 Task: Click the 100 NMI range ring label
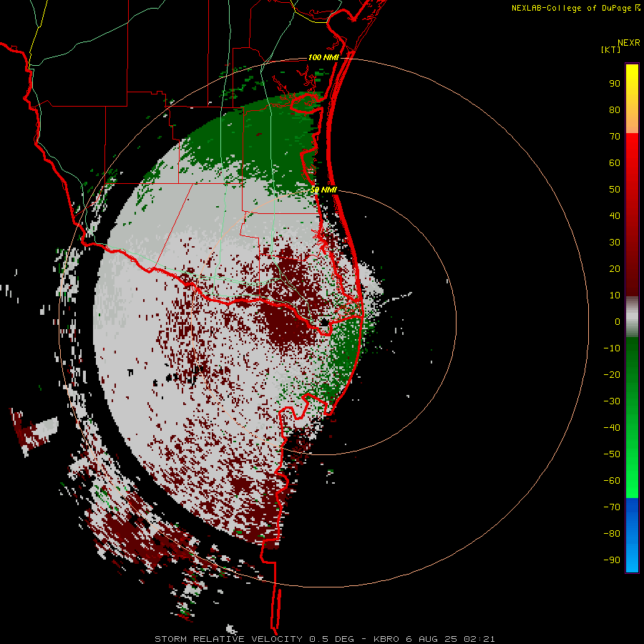pyautogui.click(x=323, y=57)
